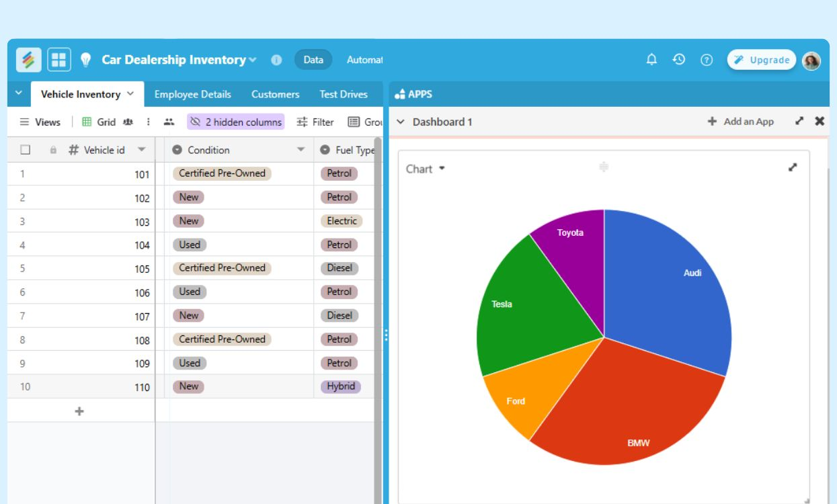Click the APPS header icon

(x=400, y=94)
